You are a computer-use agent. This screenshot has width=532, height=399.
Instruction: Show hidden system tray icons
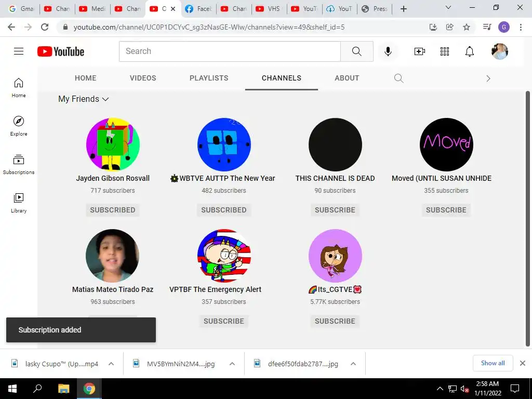(x=440, y=389)
